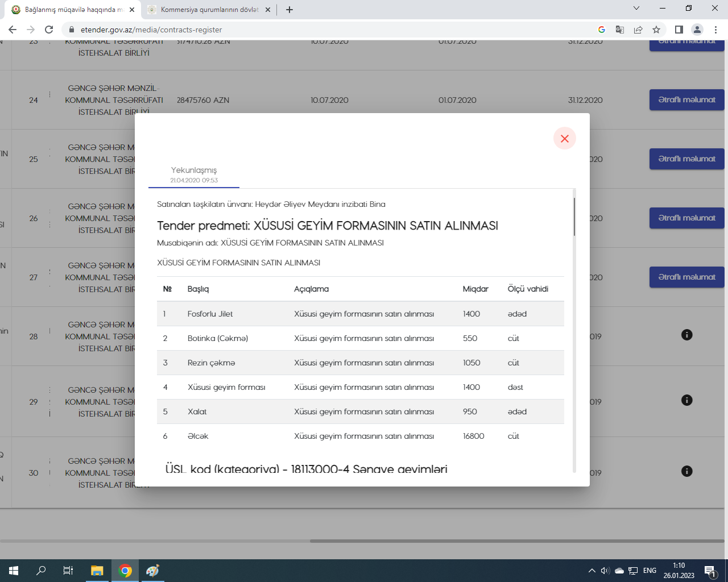
Task: Bookmark this page with the star icon
Action: pos(656,30)
